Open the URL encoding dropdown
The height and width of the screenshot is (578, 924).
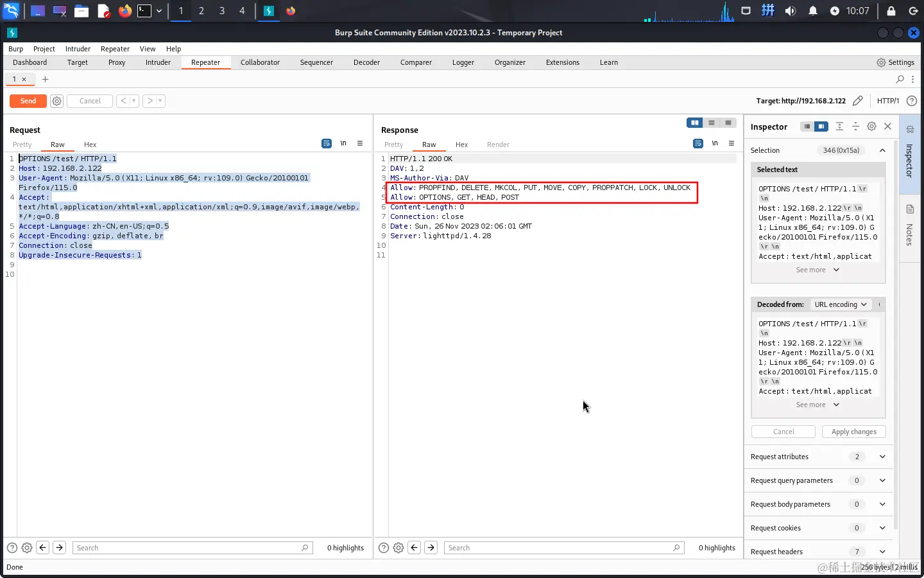click(x=841, y=304)
